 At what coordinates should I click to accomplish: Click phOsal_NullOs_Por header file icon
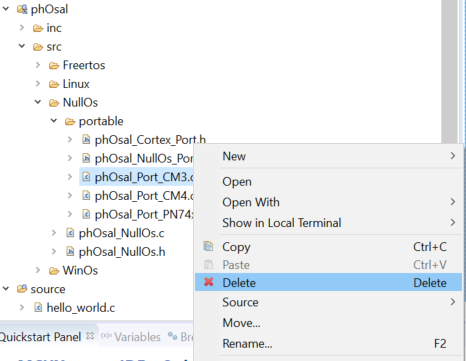pos(86,158)
